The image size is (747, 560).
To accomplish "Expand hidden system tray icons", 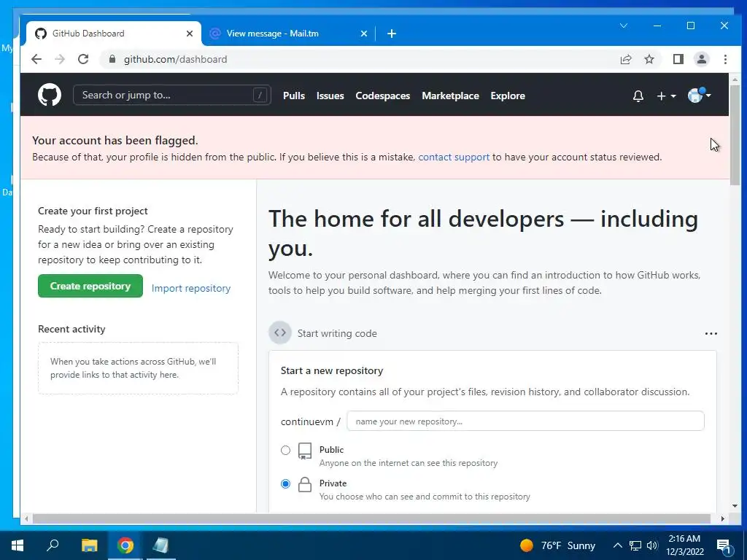I will (617, 545).
